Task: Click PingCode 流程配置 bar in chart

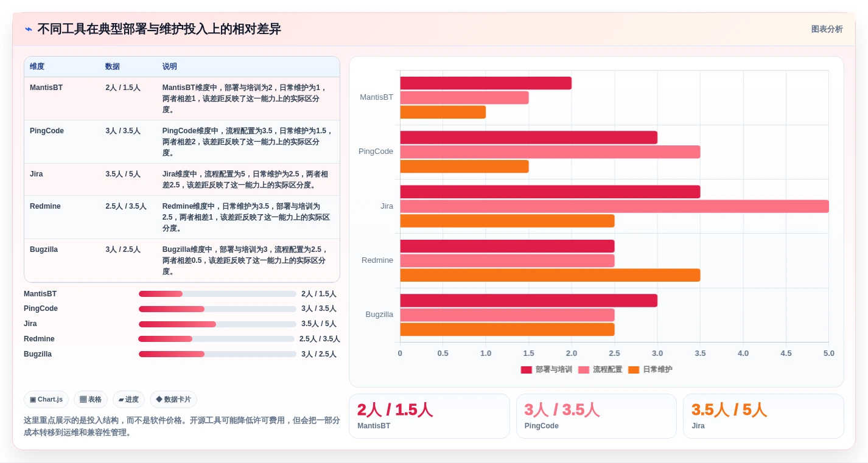Action: [x=550, y=152]
